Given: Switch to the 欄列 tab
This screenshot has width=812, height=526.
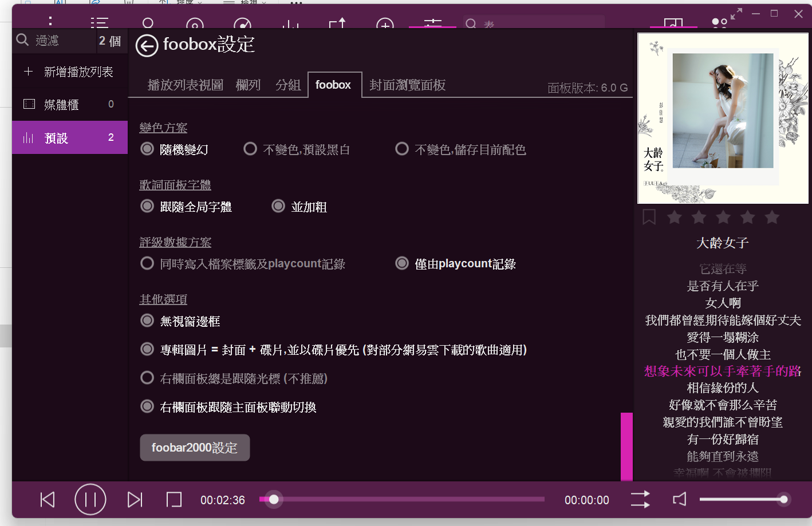Looking at the screenshot, I should (x=249, y=85).
